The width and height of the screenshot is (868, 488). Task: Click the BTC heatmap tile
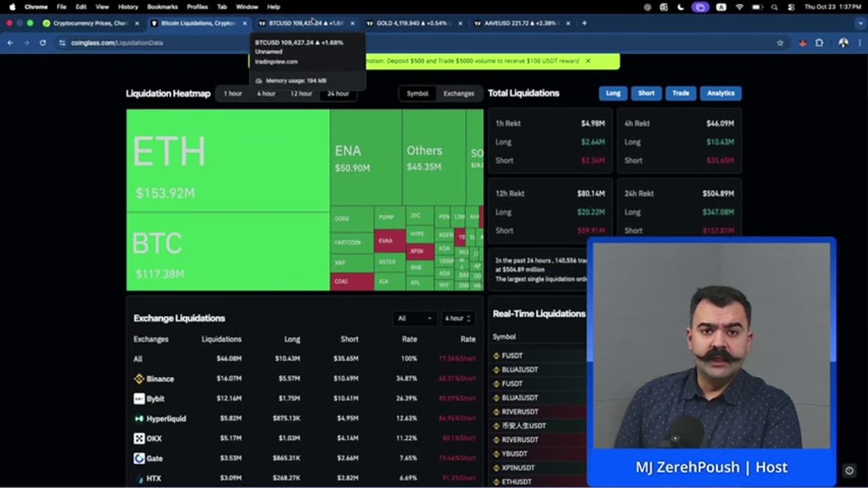pos(228,251)
